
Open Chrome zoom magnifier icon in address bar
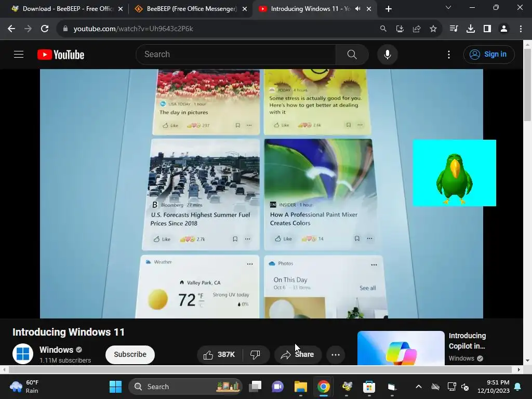point(383,29)
